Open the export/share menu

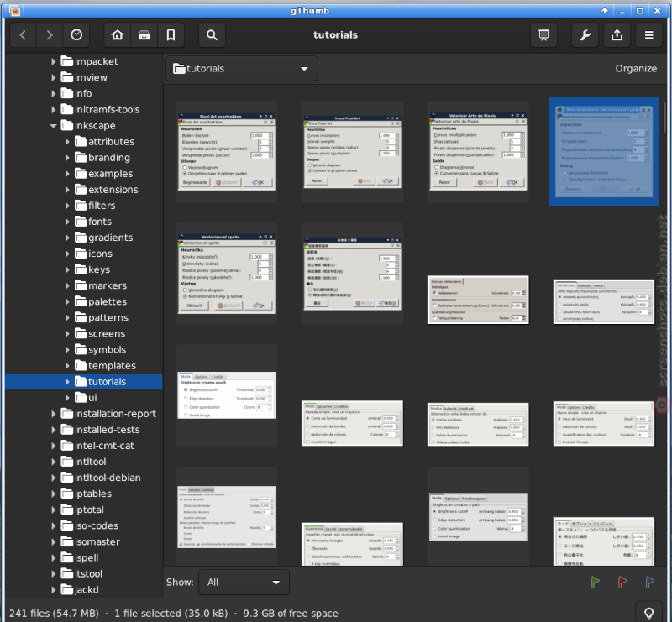[617, 35]
